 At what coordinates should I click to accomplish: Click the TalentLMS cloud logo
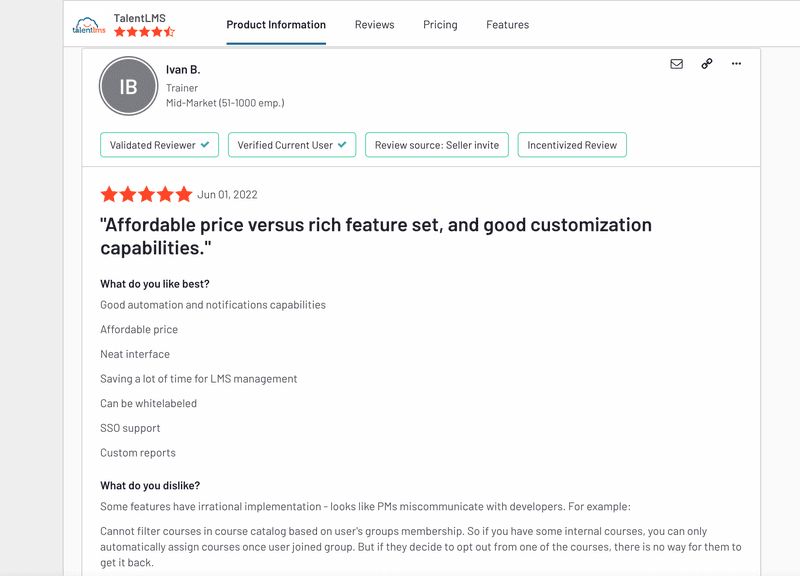[88, 22]
